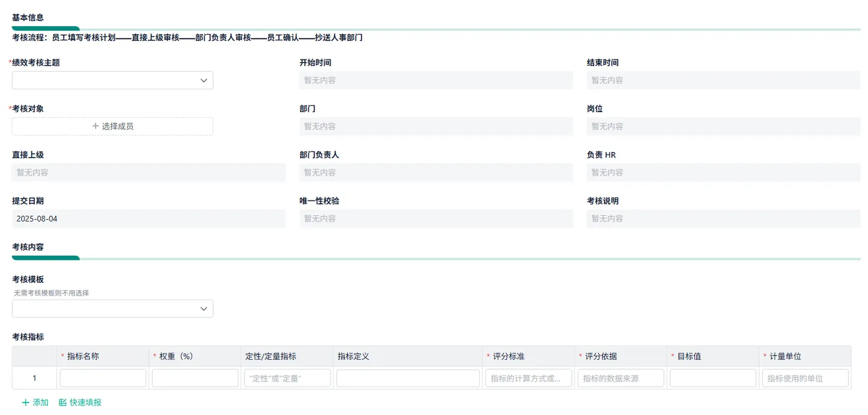Click the 快速填报 edit icon

click(x=63, y=403)
